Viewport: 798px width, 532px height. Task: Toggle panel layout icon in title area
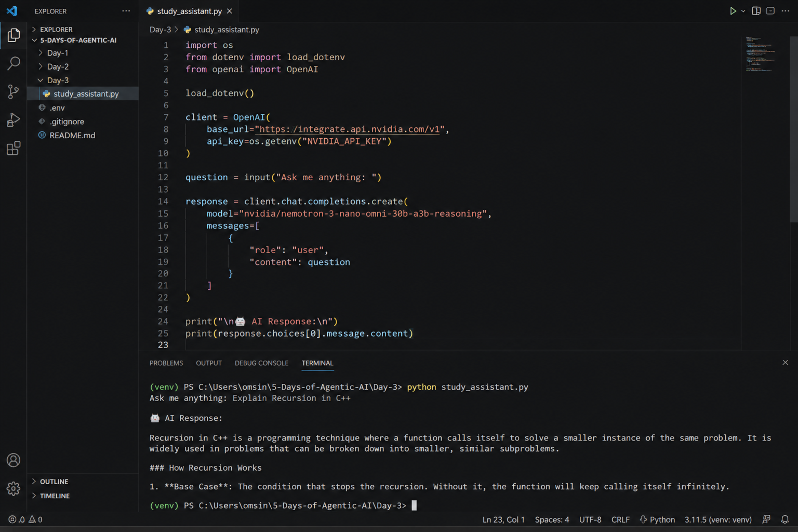[770, 11]
